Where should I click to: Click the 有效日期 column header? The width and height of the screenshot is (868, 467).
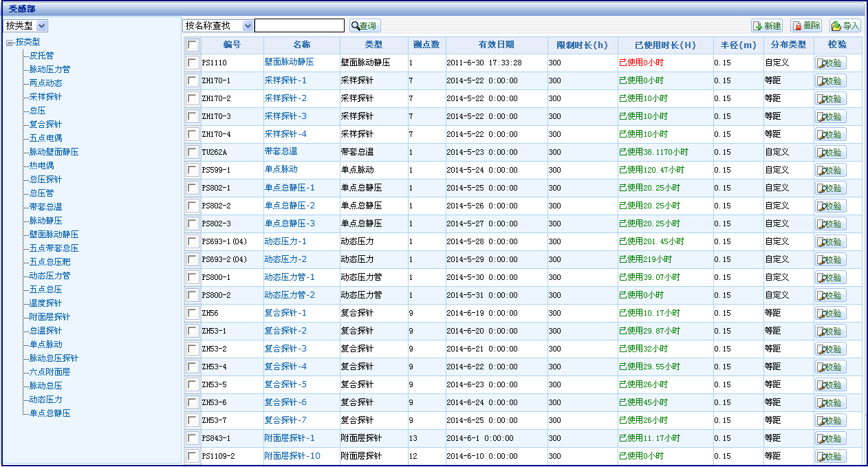(496, 45)
